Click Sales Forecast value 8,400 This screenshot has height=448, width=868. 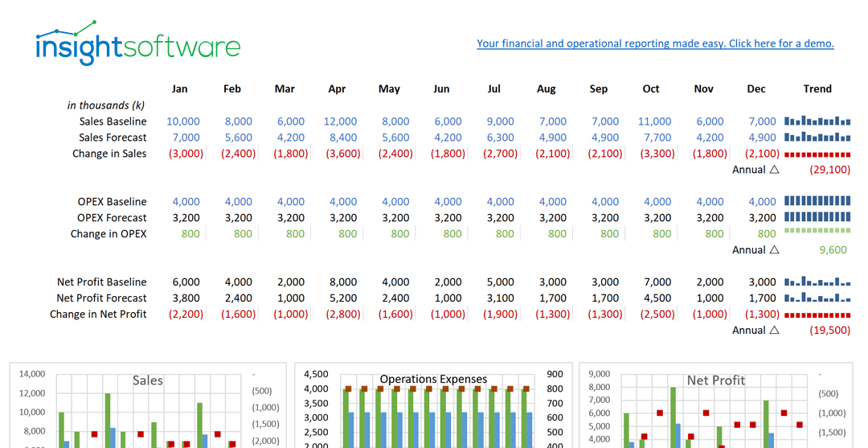coord(343,138)
